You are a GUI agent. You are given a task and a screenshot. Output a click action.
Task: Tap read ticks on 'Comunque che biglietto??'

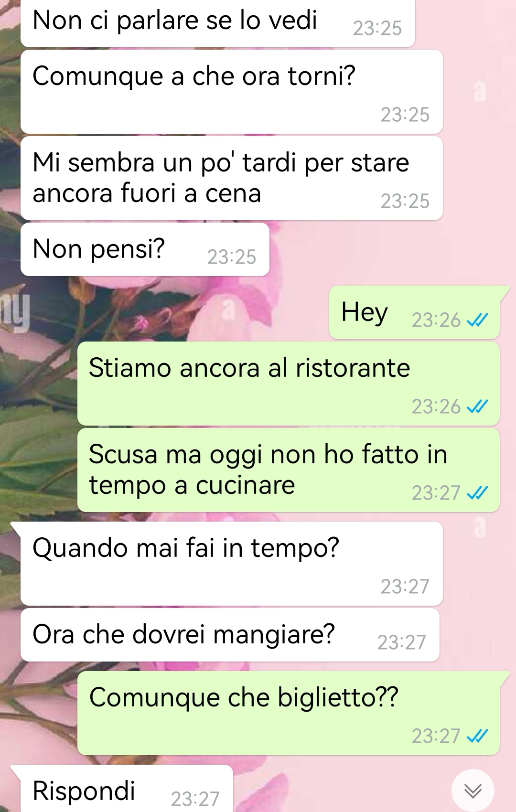477,736
